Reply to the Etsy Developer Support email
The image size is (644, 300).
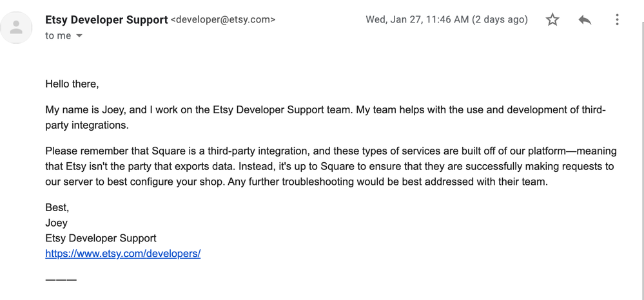(x=585, y=20)
